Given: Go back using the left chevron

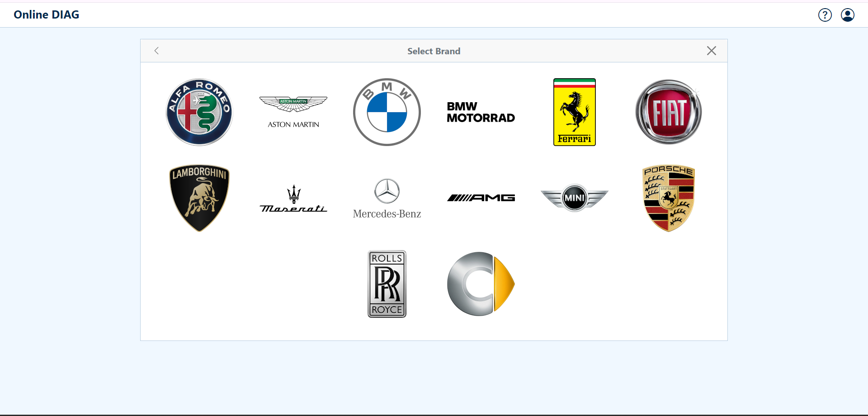Looking at the screenshot, I should click(156, 51).
